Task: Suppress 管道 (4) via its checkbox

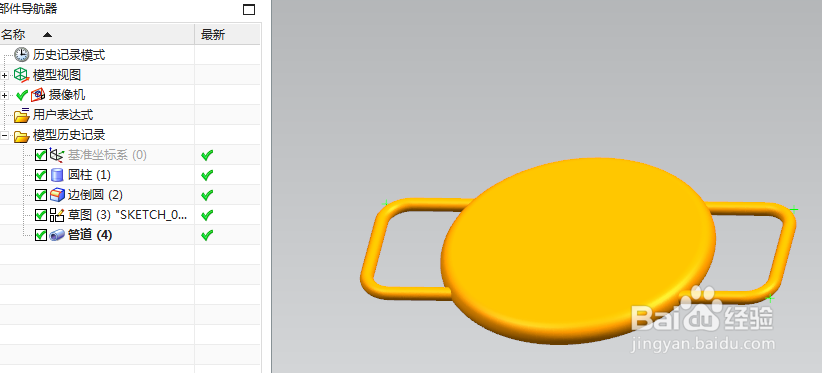Action: [41, 235]
